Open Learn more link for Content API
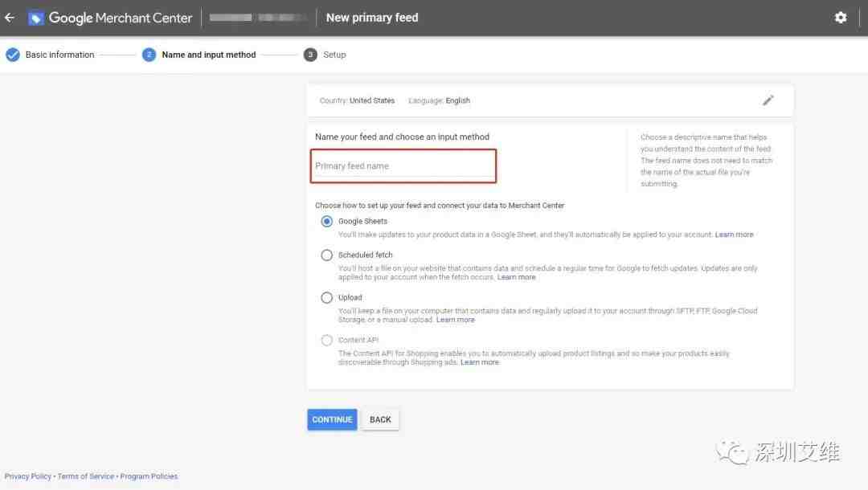The width and height of the screenshot is (868, 490). (480, 362)
